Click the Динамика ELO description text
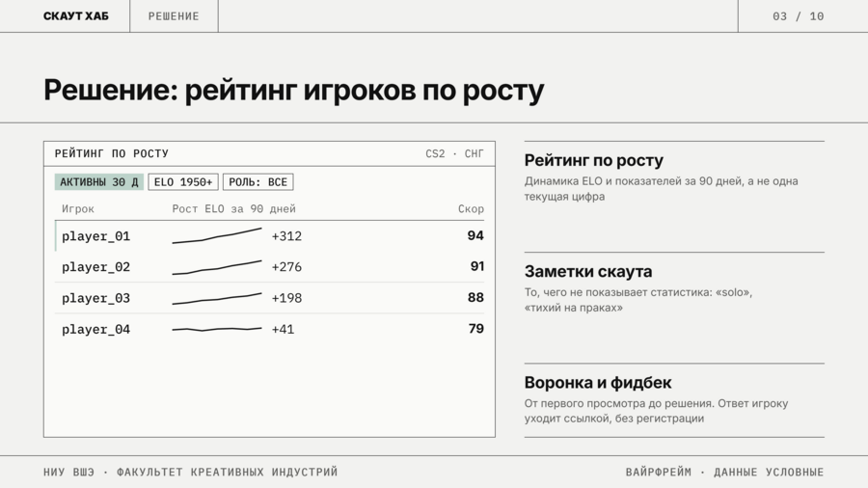The width and height of the screenshot is (868, 488). [662, 189]
